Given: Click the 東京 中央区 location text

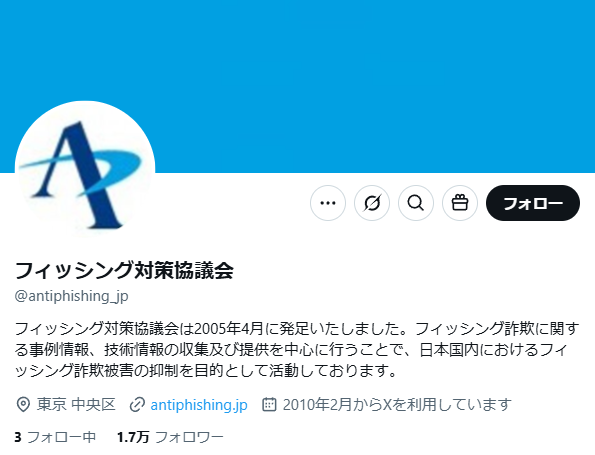Looking at the screenshot, I should (76, 405).
